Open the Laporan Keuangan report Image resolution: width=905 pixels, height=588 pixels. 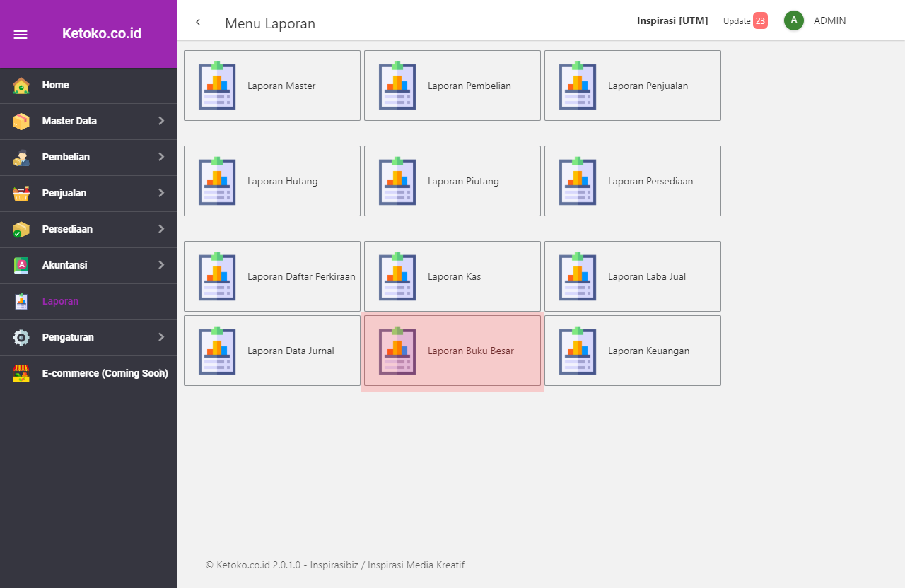[633, 351]
